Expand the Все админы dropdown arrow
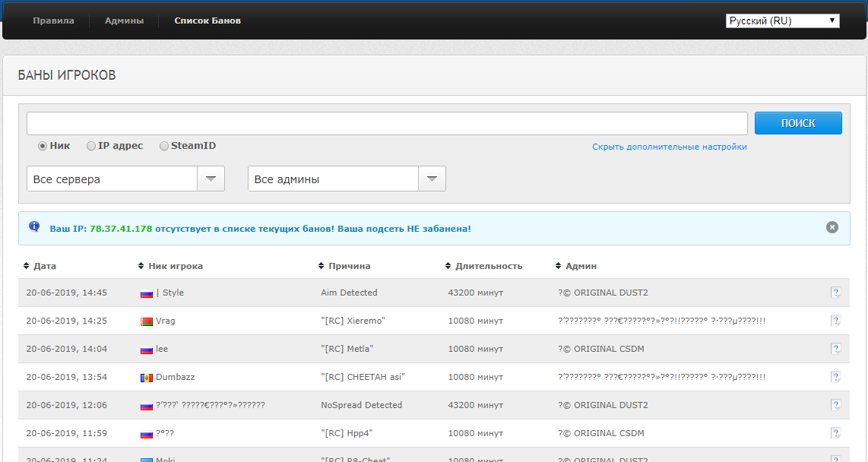 click(432, 179)
